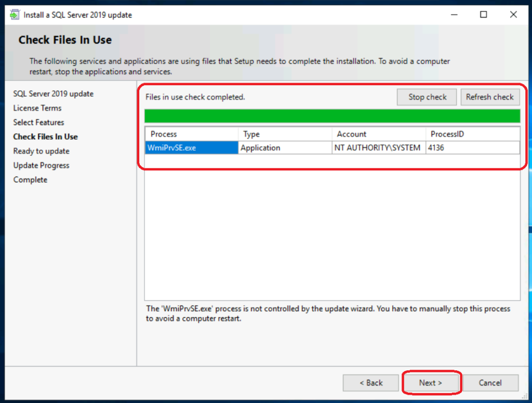The width and height of the screenshot is (532, 403).
Task: Click the Stop check button
Action: click(427, 97)
